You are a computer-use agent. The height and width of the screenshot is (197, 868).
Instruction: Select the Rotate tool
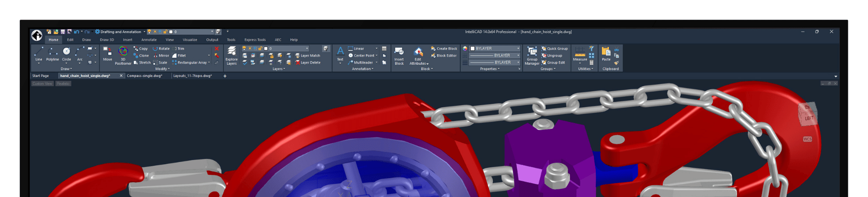pos(161,49)
